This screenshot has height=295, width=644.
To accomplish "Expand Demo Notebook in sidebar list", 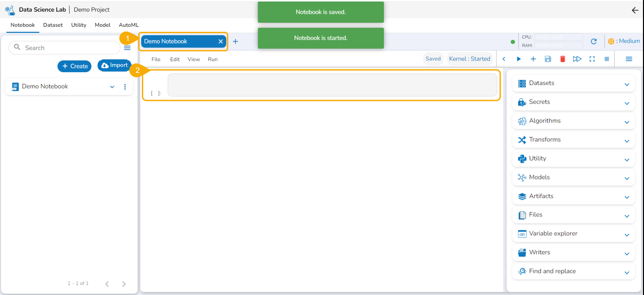I will pyautogui.click(x=112, y=87).
